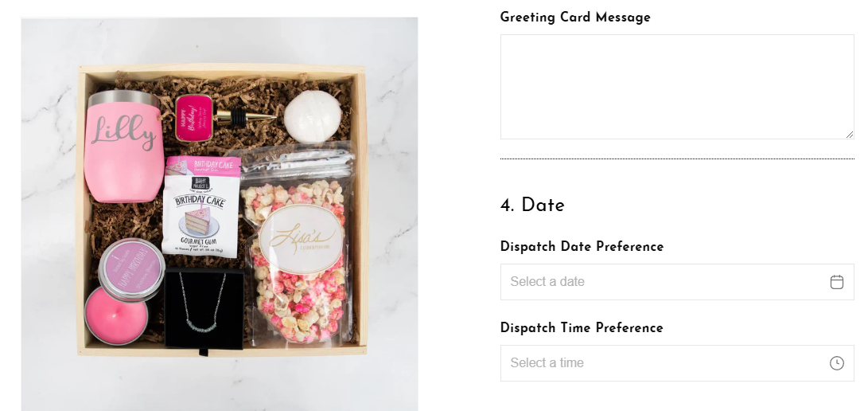This screenshot has width=868, height=411.
Task: Click the 'Greeting Card Message' label
Action: click(x=575, y=18)
